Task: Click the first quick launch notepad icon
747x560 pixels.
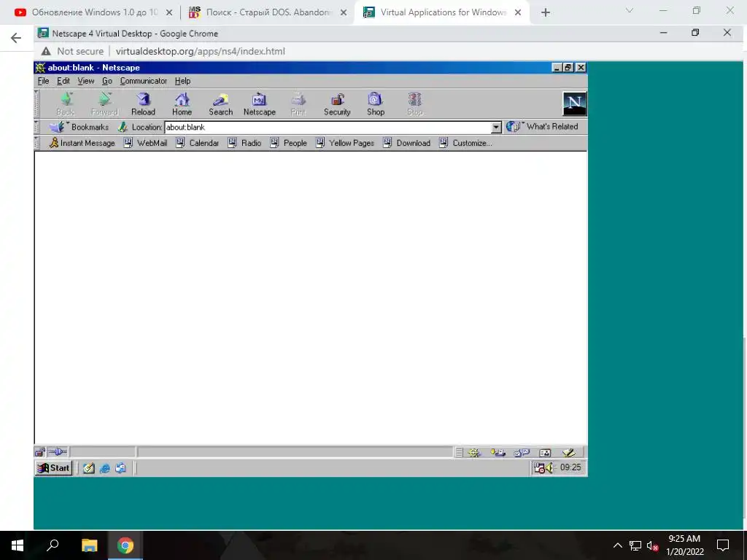Action: coord(88,468)
